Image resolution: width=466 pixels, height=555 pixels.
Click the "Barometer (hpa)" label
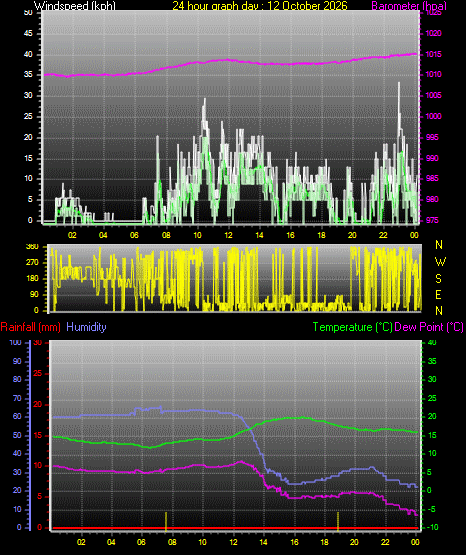[409, 6]
